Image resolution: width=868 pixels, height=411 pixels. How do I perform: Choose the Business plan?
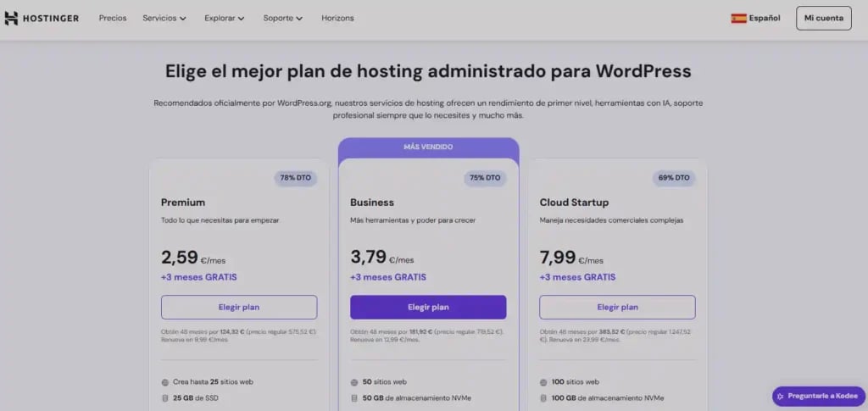tap(428, 307)
